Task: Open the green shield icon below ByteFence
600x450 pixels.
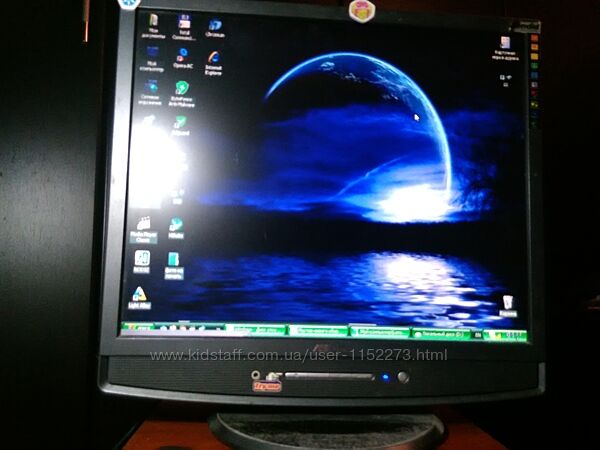Action: 180,124
